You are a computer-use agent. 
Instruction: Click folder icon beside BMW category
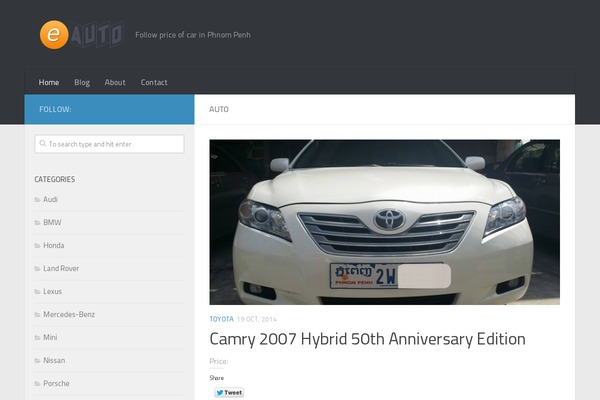click(x=38, y=222)
